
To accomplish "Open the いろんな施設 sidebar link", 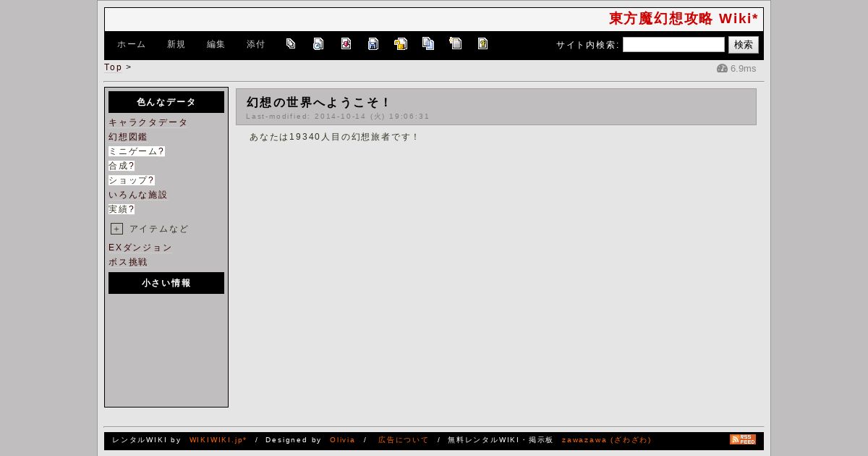I will coord(138,195).
